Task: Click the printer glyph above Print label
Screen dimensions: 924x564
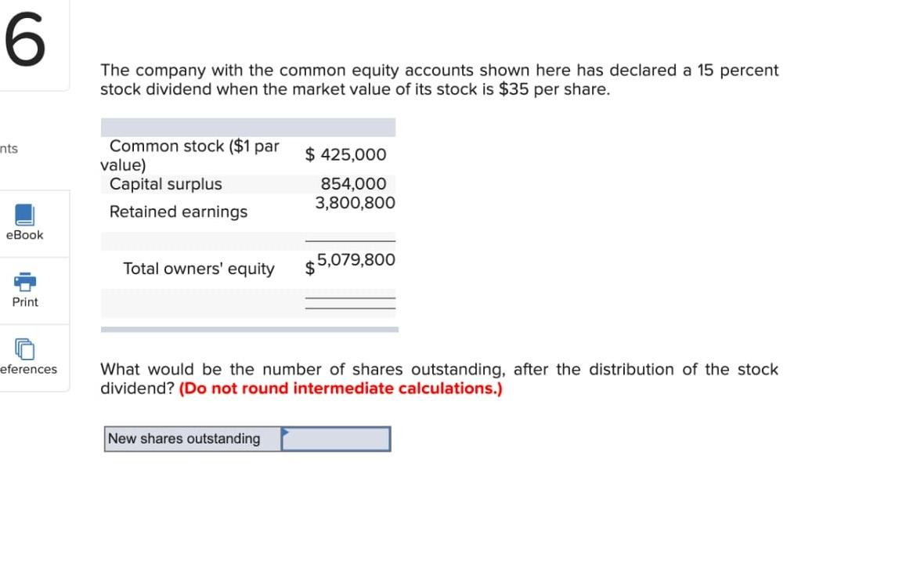Action: [x=23, y=281]
